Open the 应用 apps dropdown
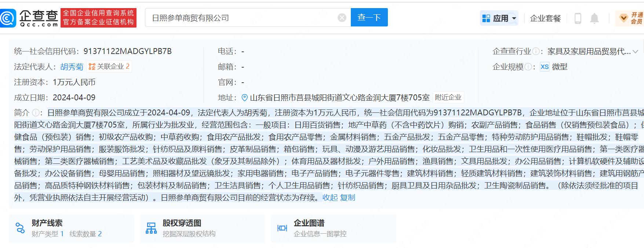The image size is (644, 248). [499, 18]
